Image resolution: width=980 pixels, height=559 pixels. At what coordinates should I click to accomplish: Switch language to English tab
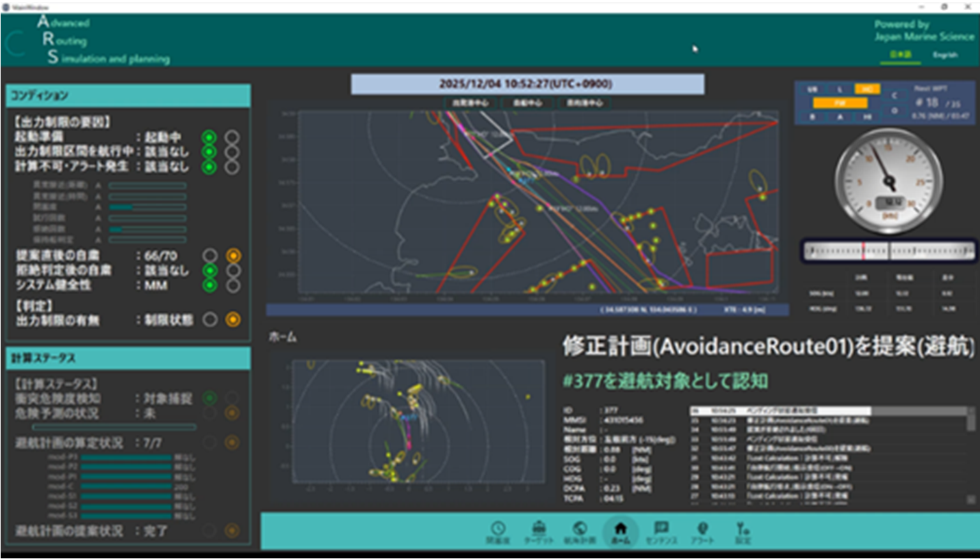(x=945, y=55)
